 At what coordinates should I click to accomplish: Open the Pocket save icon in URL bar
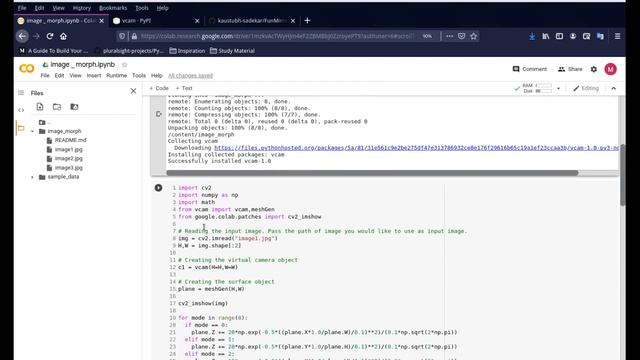point(462,36)
